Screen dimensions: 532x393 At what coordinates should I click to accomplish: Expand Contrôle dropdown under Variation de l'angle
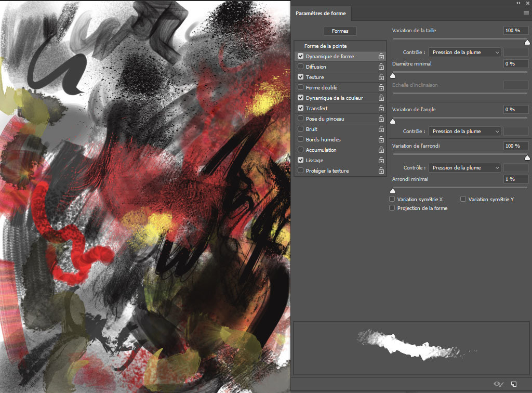464,132
